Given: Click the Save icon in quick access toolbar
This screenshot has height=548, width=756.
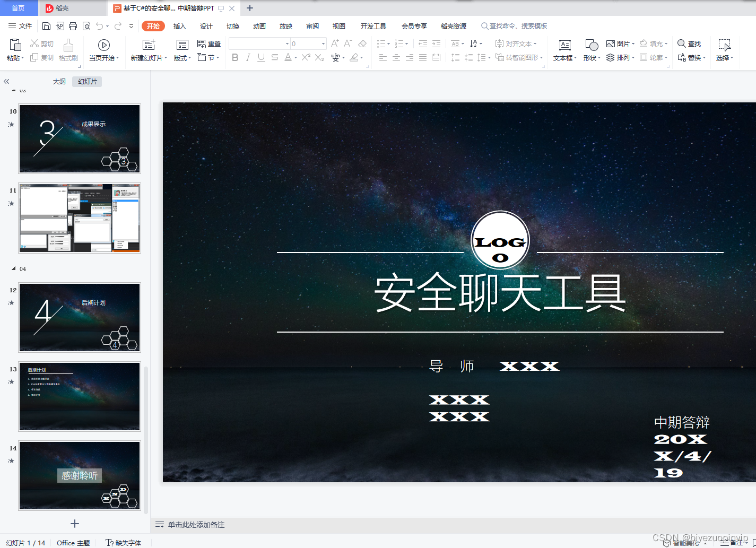Looking at the screenshot, I should tap(46, 26).
